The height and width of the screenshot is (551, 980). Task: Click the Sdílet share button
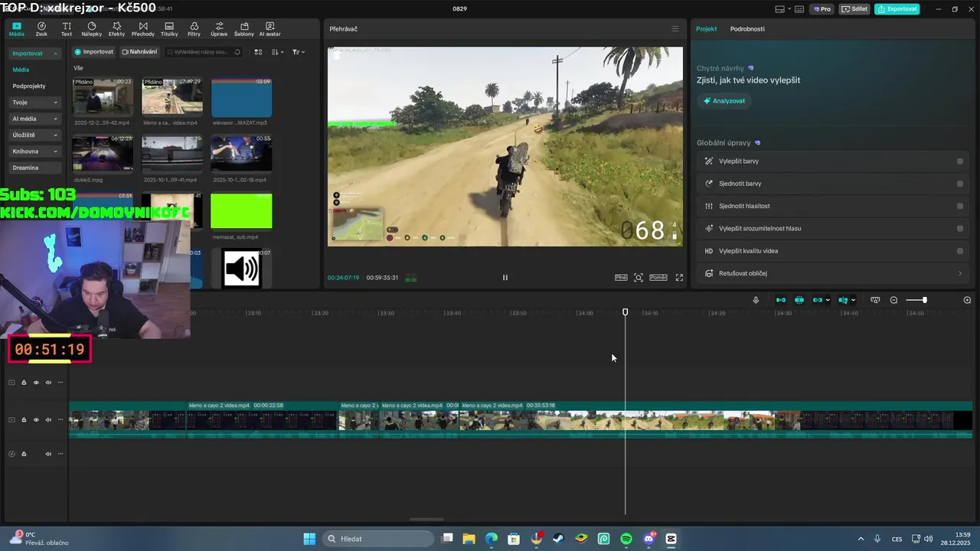pyautogui.click(x=854, y=9)
